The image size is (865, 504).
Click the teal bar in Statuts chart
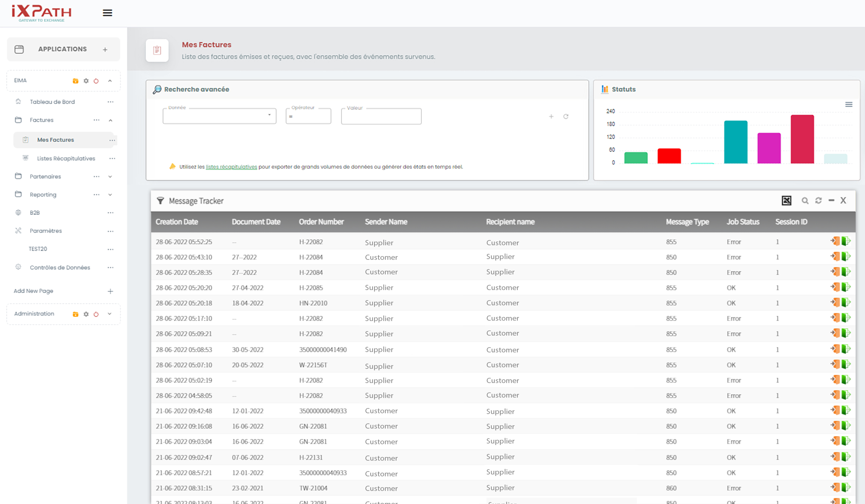tap(735, 142)
